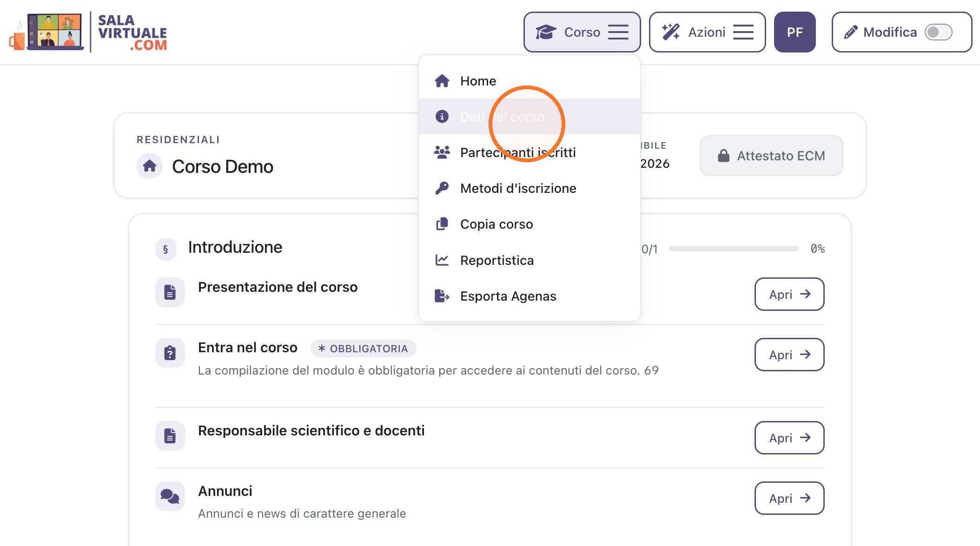Collapse the Corso dropdown menu

582,32
